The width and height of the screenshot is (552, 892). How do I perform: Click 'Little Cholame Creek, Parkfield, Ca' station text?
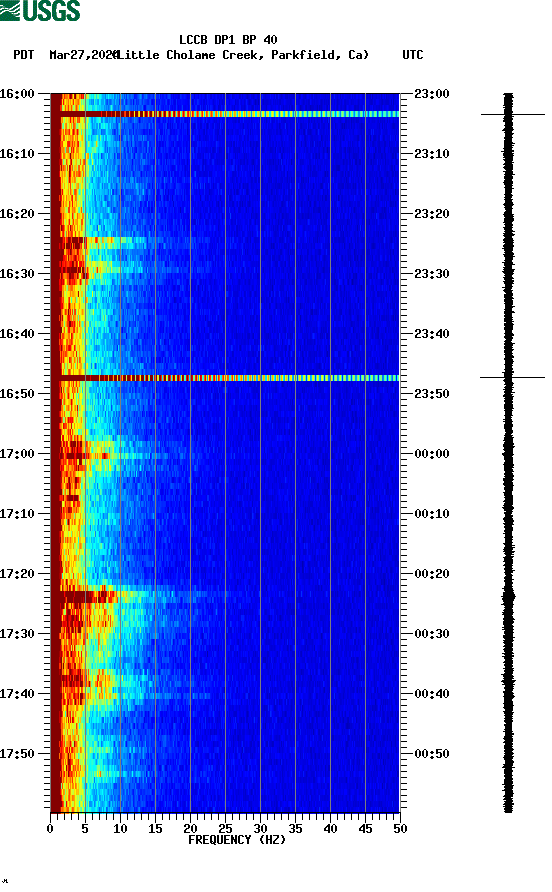[243, 55]
